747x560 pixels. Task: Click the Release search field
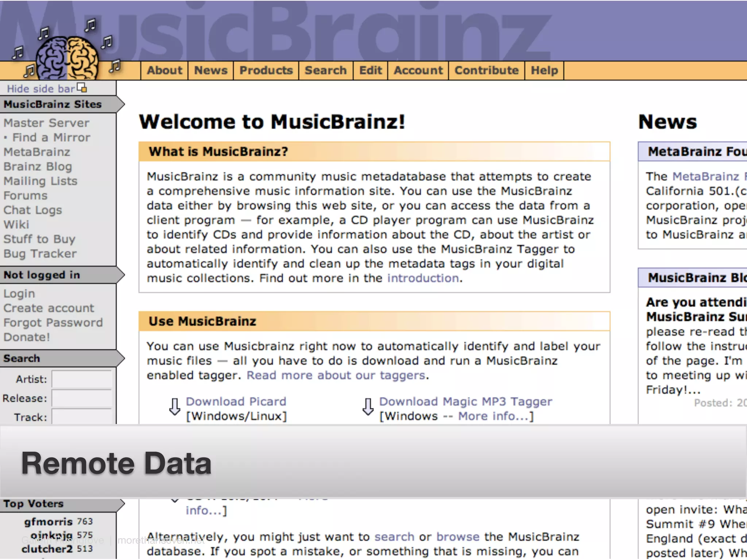(82, 398)
